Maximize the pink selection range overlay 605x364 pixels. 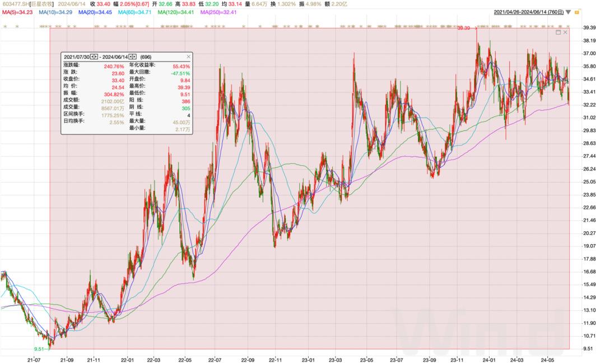pyautogui.click(x=558, y=32)
